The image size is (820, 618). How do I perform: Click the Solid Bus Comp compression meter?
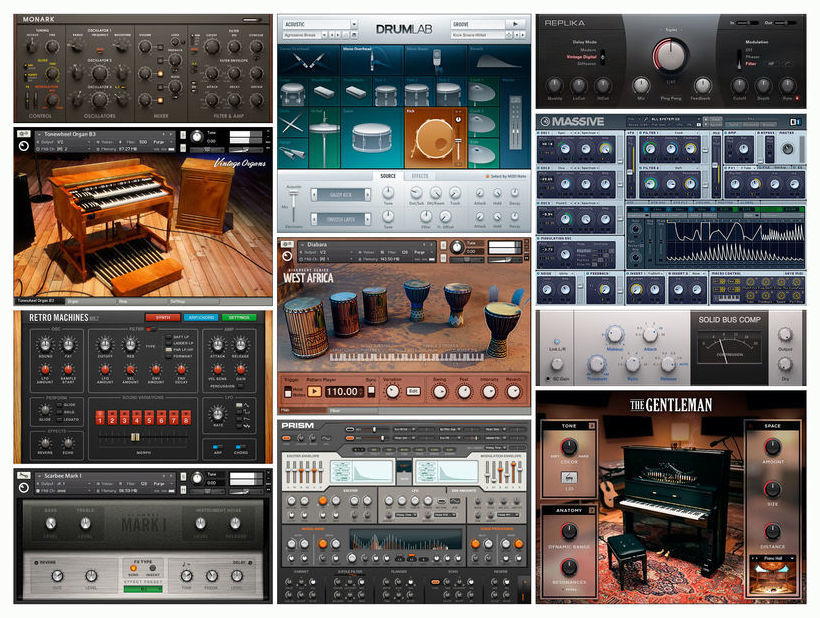click(x=728, y=349)
